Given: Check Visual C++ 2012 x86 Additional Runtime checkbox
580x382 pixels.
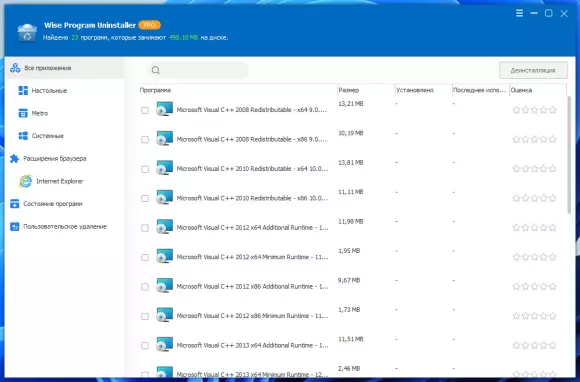Looking at the screenshot, I should (x=145, y=287).
